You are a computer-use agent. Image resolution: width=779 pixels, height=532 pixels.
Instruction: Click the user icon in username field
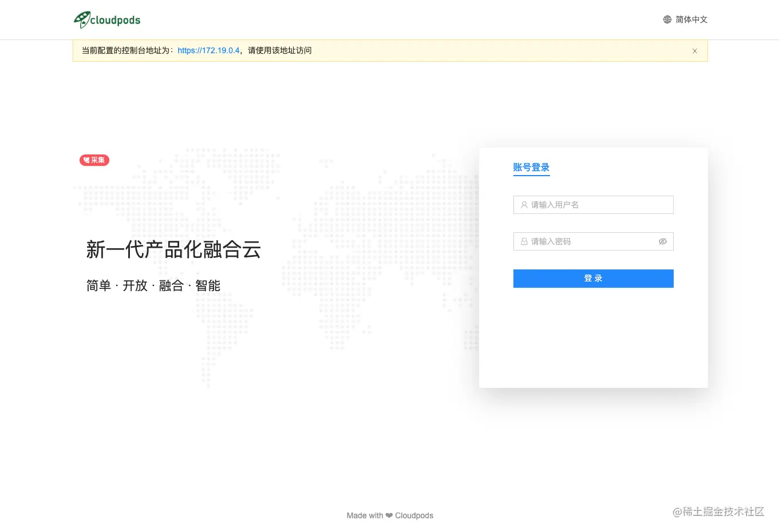pyautogui.click(x=524, y=205)
